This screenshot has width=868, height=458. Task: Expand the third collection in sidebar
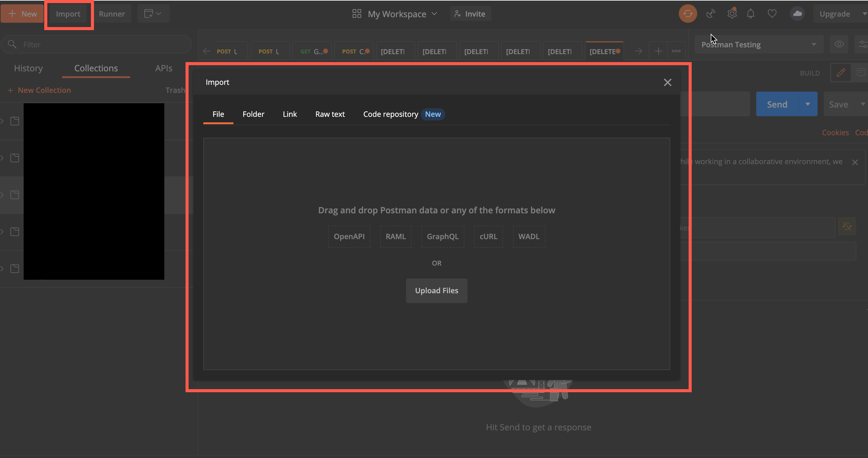[x=2, y=195]
